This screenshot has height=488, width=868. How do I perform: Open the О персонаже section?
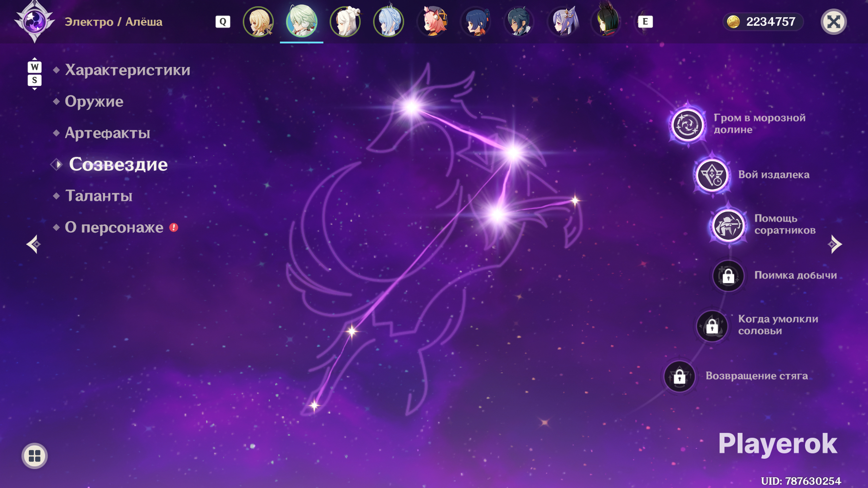(114, 227)
